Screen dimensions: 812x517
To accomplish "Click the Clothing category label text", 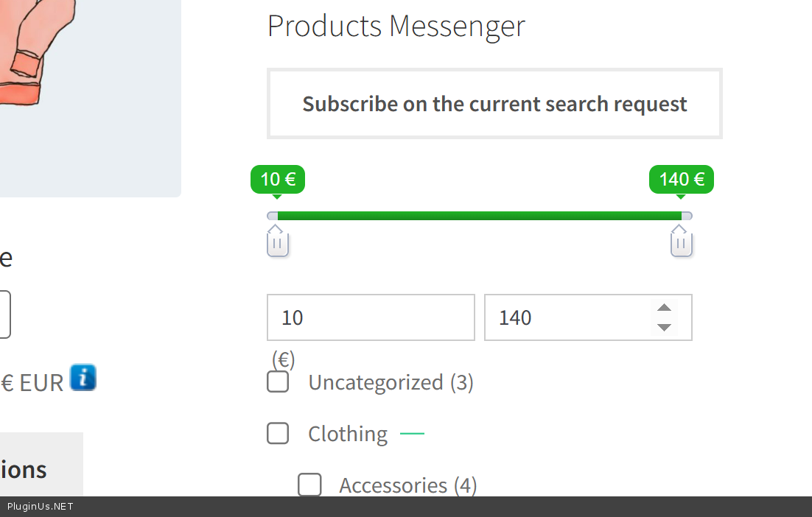I will pyautogui.click(x=348, y=434).
